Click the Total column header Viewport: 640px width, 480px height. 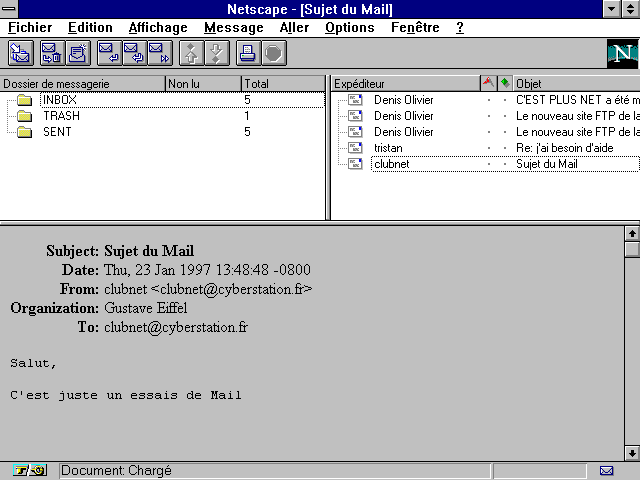283,84
